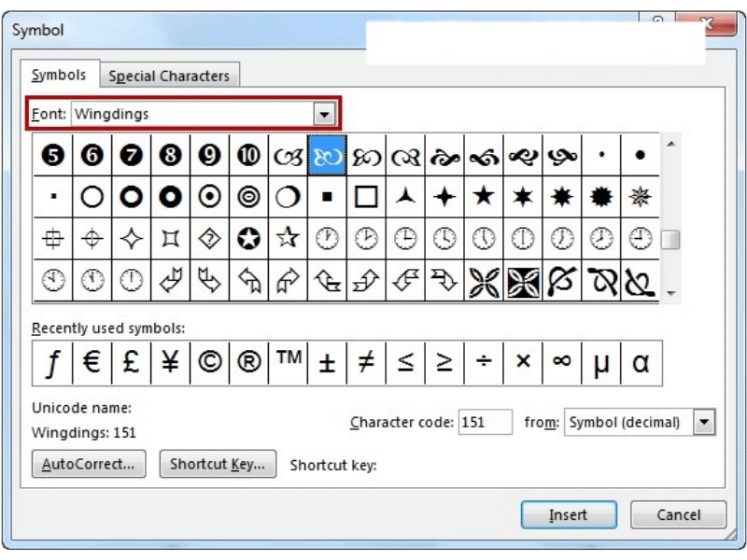Select the white star in black circle symbol
Image resolution: width=747 pixels, height=560 pixels.
[x=248, y=238]
